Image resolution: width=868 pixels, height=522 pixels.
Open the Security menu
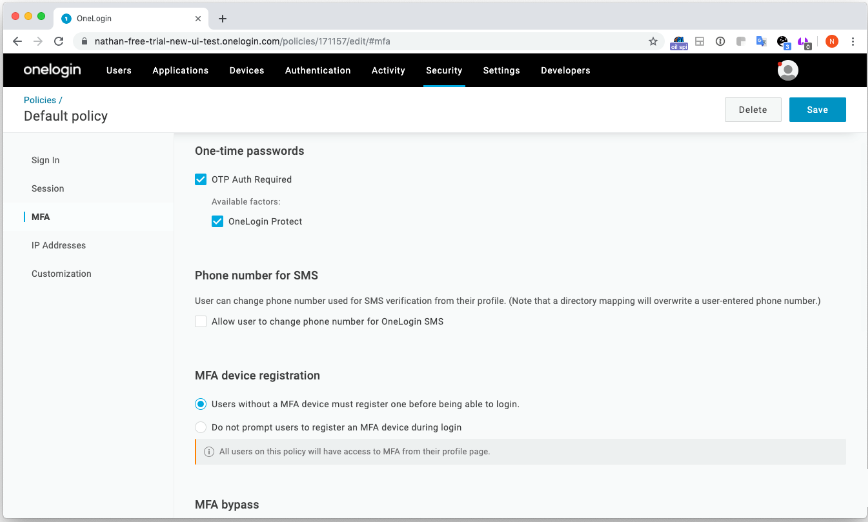click(444, 70)
